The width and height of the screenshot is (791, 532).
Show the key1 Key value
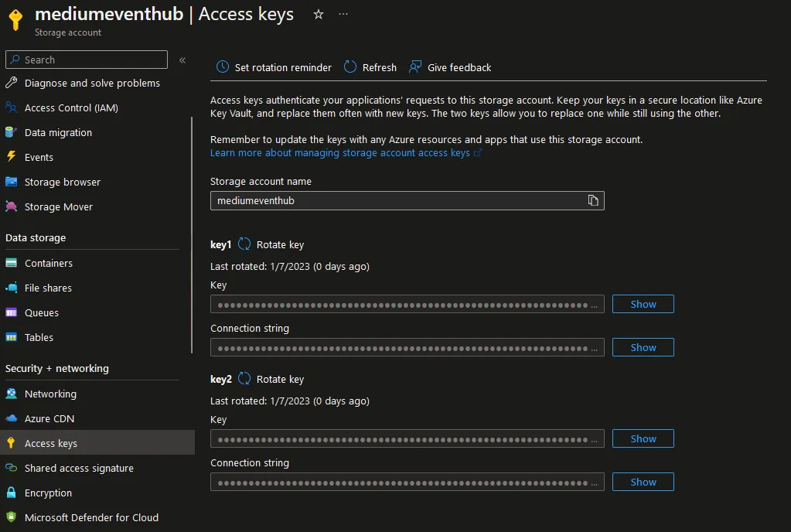(643, 304)
